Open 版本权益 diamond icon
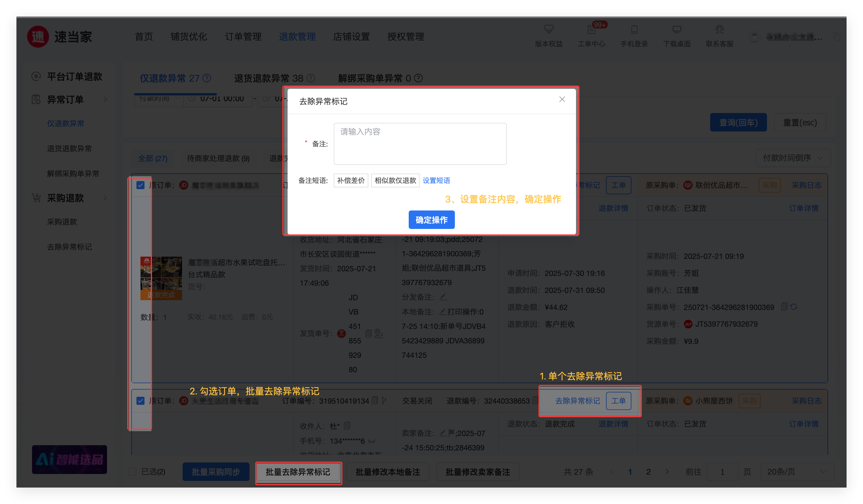Viewport: 863px width, 504px height. coord(549,29)
